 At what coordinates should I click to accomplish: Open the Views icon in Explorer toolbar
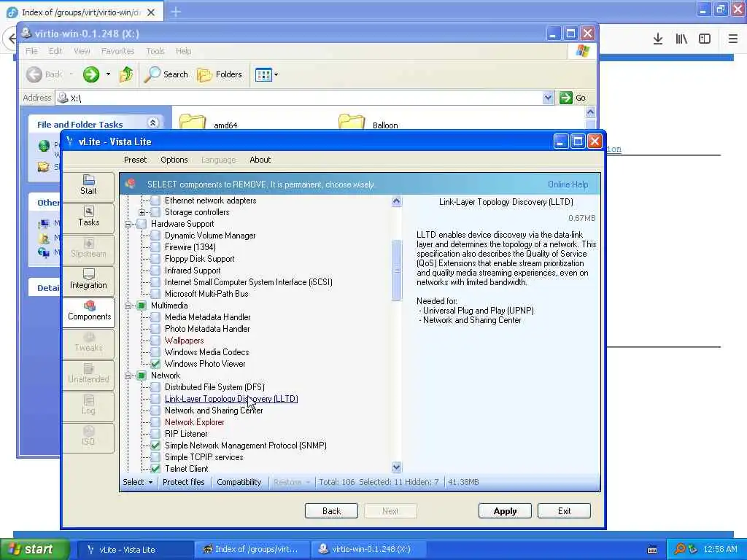coord(263,74)
